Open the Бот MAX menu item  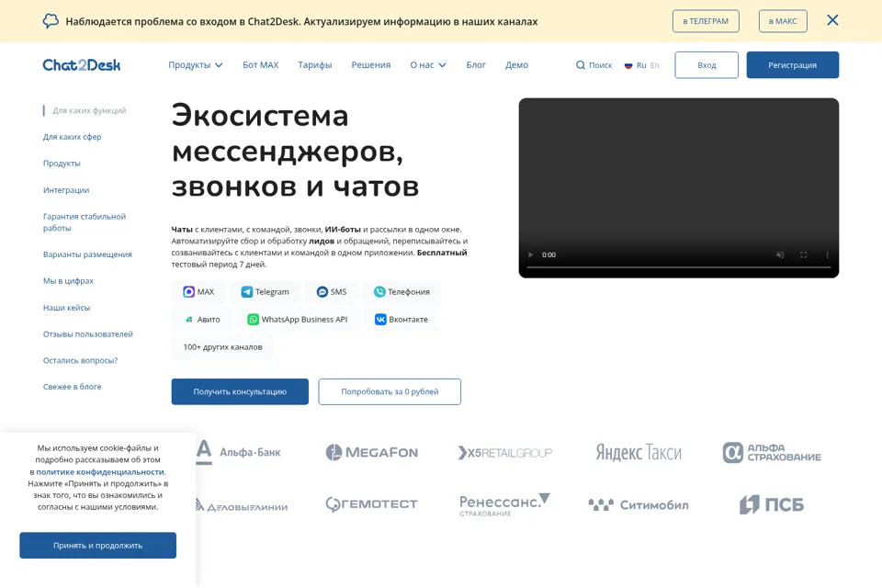pos(260,65)
